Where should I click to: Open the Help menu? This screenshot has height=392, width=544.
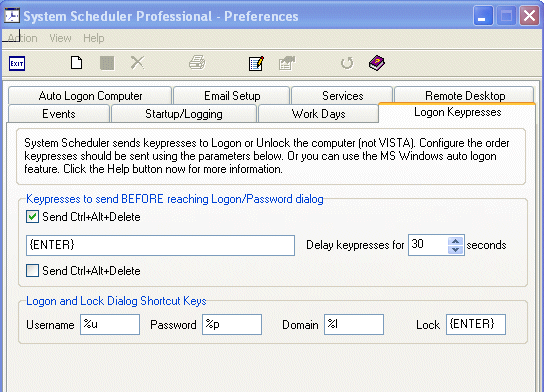click(x=94, y=38)
